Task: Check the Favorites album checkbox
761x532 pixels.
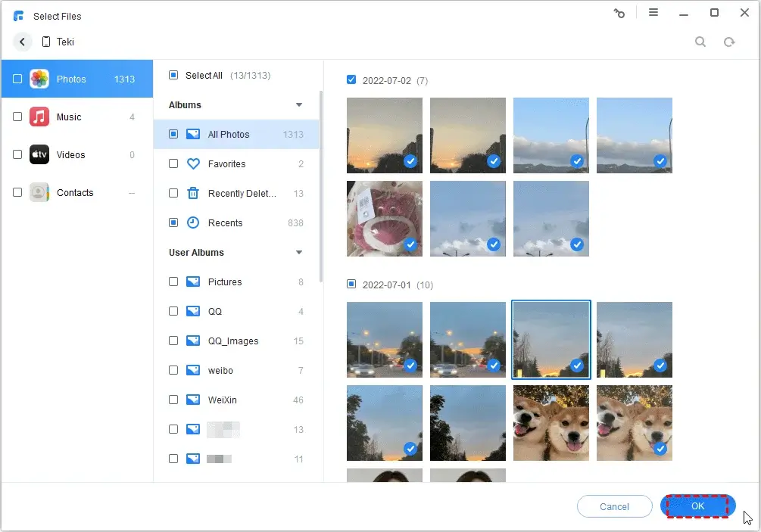Action: (173, 163)
